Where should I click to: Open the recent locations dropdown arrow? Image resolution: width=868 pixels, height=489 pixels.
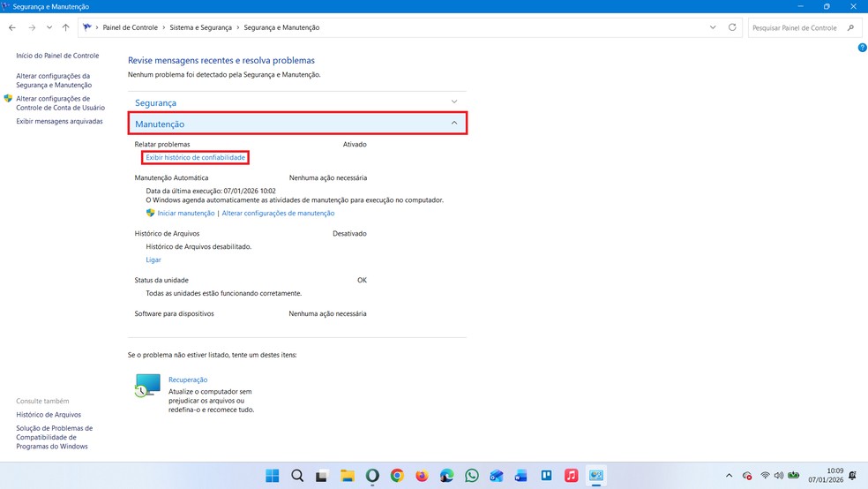(49, 27)
